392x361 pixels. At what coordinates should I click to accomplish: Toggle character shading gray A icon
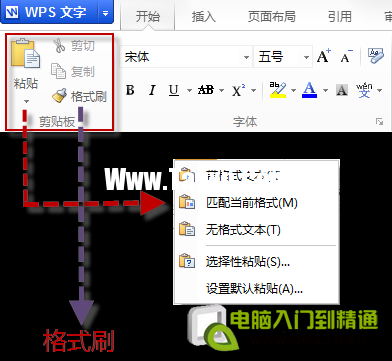coord(342,90)
